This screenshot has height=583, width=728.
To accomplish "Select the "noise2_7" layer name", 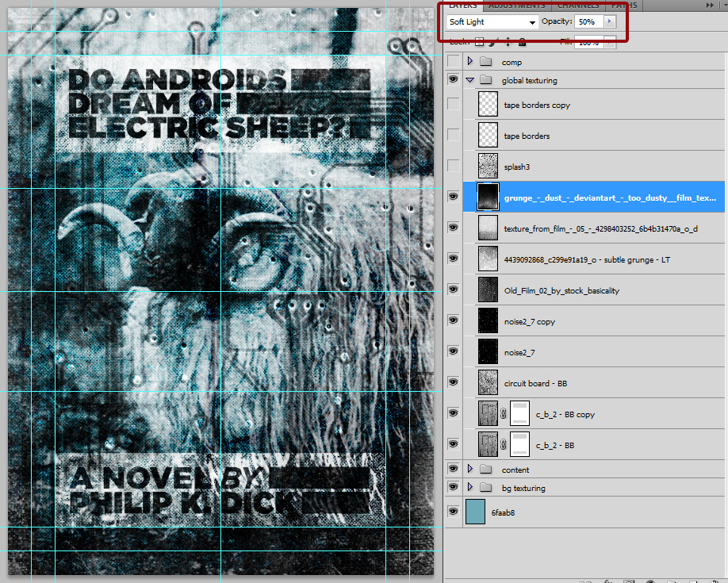I will (x=519, y=353).
